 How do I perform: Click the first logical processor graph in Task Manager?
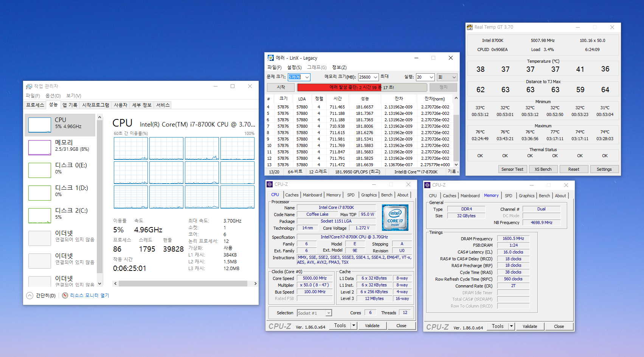[x=131, y=148]
